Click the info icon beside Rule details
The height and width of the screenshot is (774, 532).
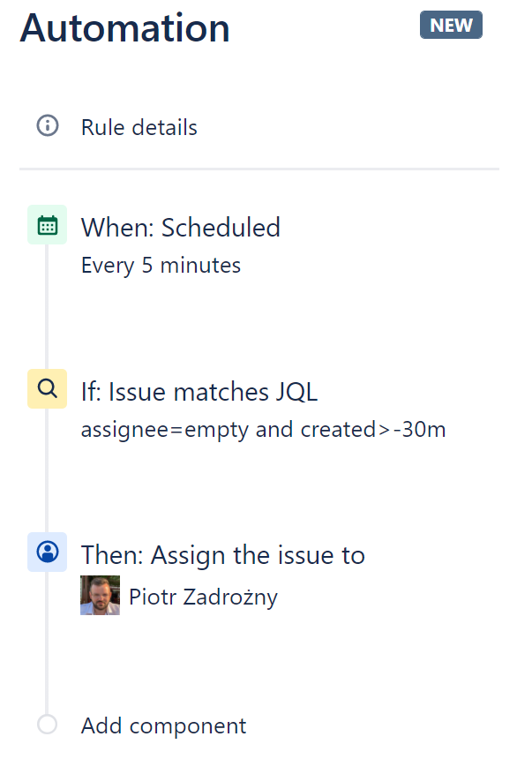[x=47, y=125]
